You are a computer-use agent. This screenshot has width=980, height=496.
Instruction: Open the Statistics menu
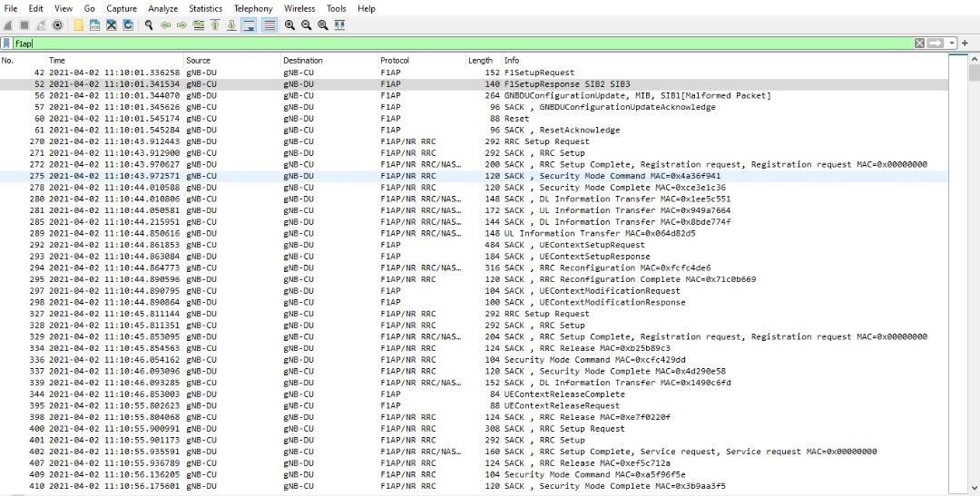click(x=205, y=8)
